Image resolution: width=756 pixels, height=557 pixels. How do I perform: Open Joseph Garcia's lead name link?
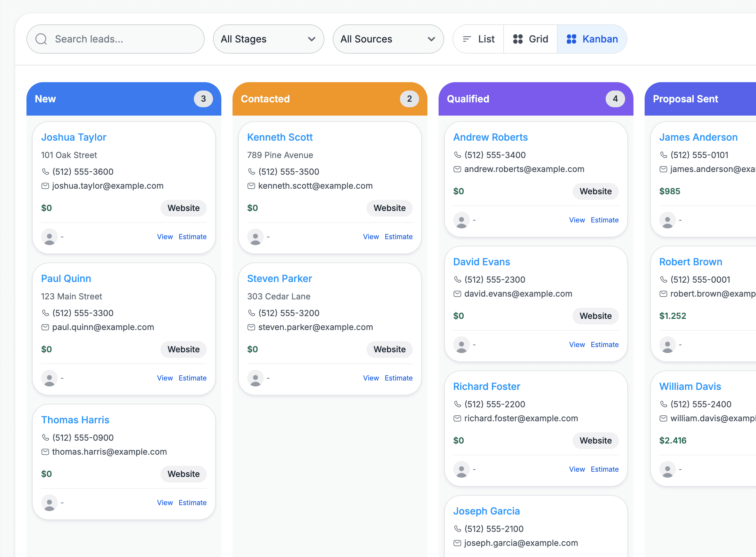pos(486,511)
